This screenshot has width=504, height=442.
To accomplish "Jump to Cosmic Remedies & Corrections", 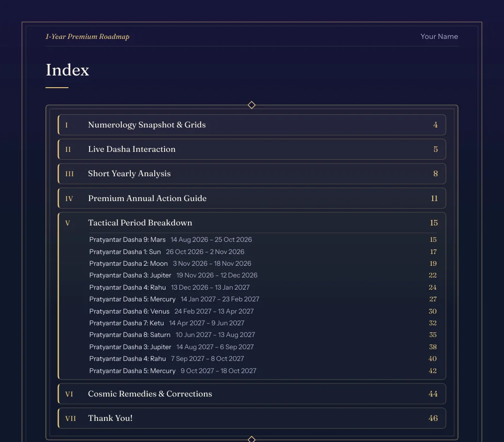I will 252,394.
